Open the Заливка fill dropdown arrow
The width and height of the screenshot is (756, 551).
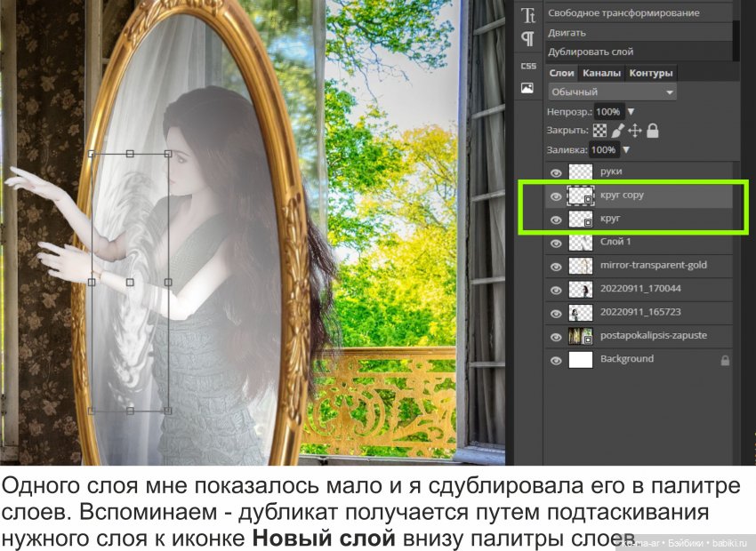(625, 149)
